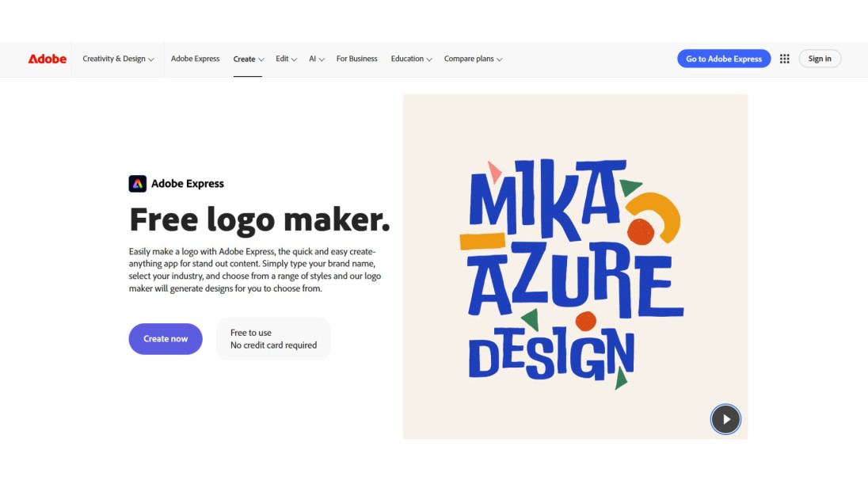Click the Sign in button
The image size is (868, 488).
tap(819, 59)
